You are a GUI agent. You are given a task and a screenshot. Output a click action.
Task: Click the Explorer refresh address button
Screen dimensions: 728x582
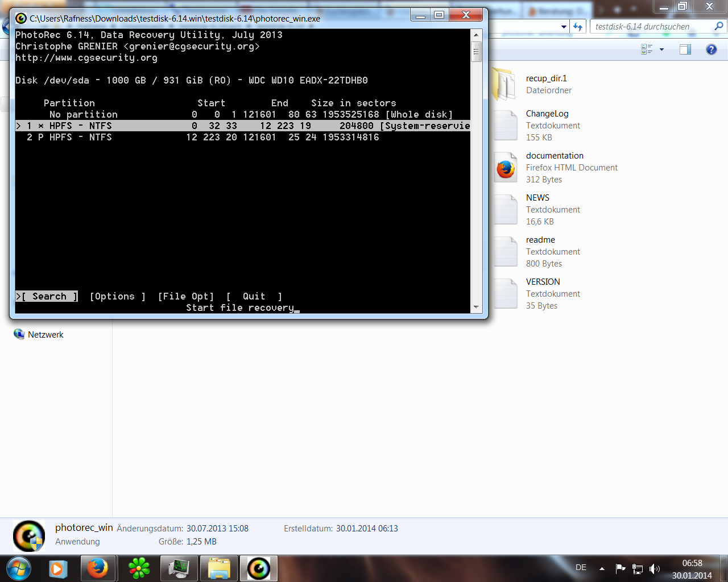click(x=578, y=27)
